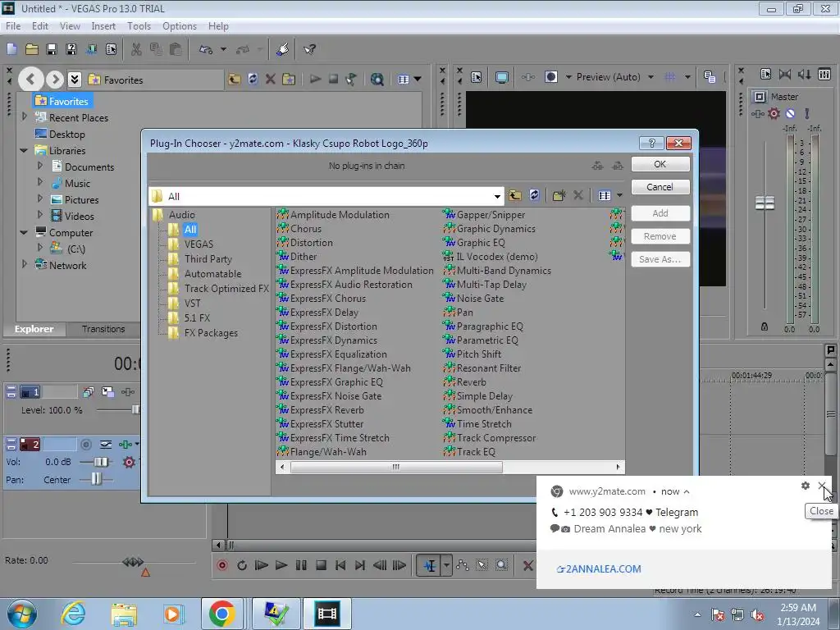
Task: Open the Tools menu
Action: [139, 25]
